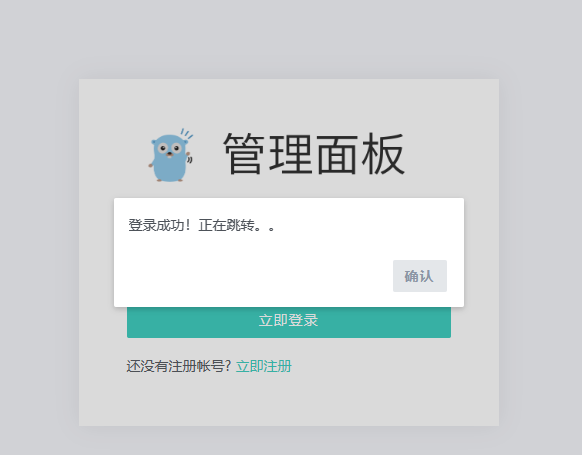Click the Gopher mascot's googly eyes
Screen dimensions: 582x455
tap(169, 148)
